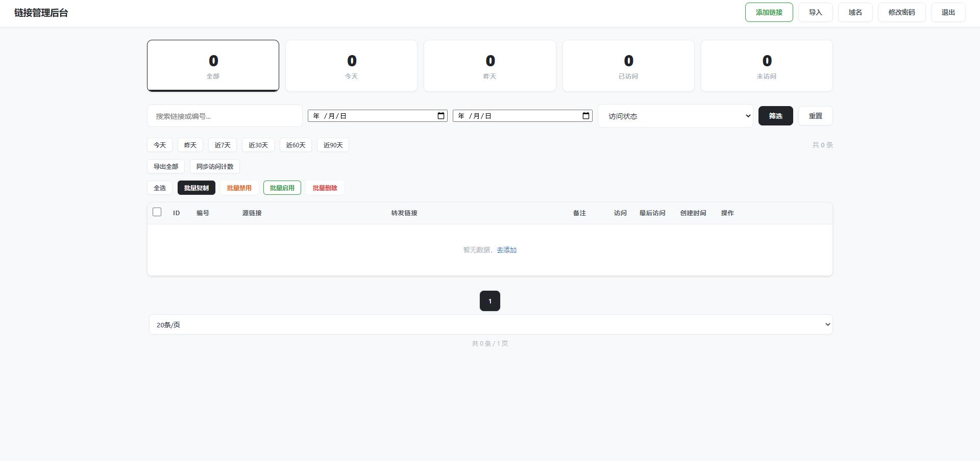
Task: Toggle the table header select-all checkbox
Action: pos(157,212)
